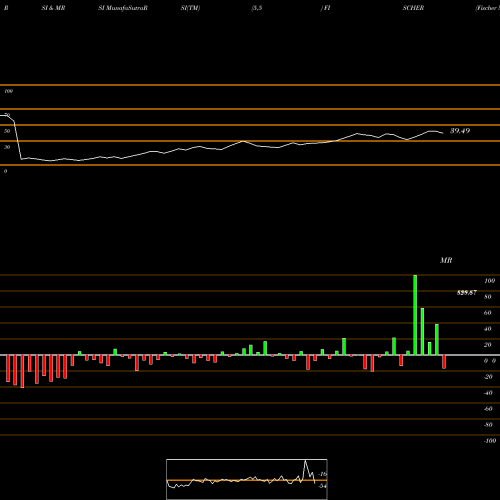Click the -16 label in the mini chart
The width and height of the screenshot is (500, 500).
click(323, 474)
